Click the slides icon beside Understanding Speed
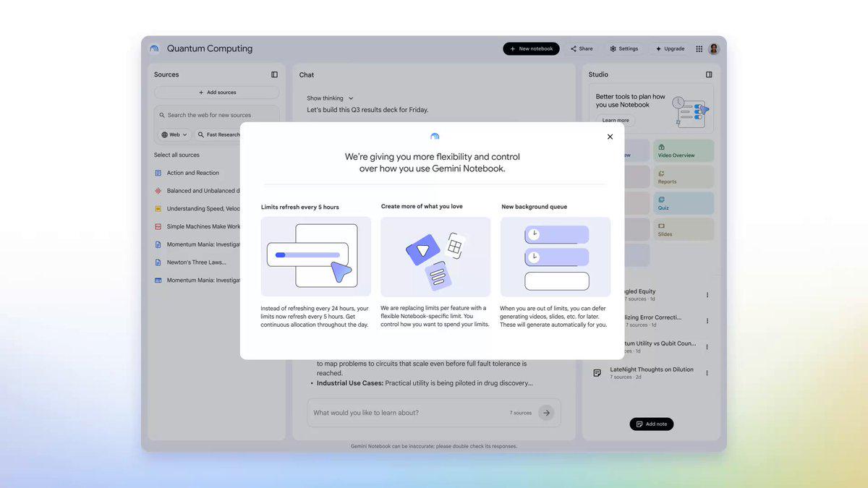This screenshot has width=868, height=488. click(x=158, y=209)
